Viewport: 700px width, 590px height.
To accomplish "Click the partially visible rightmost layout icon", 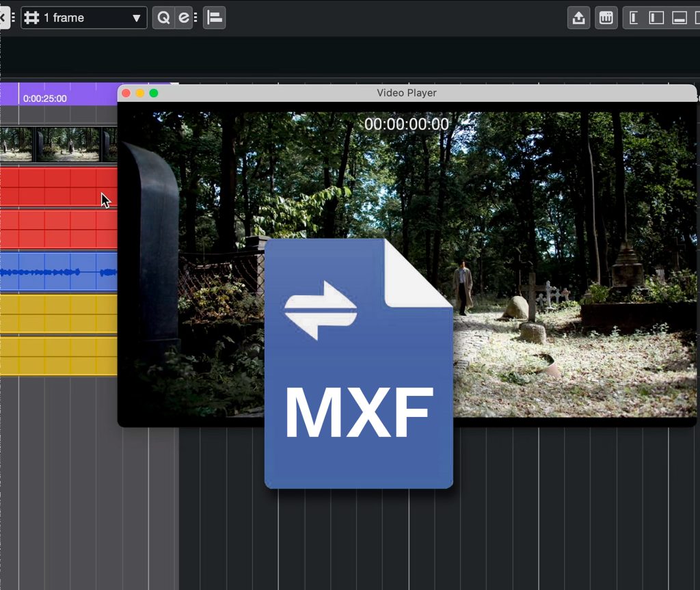I will pos(697,18).
